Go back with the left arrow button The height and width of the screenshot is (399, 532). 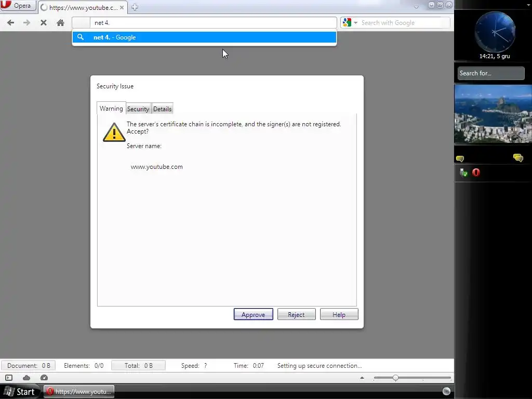[x=11, y=23]
